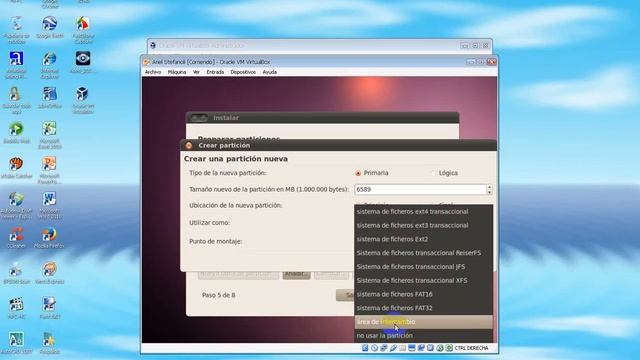Increase partition size with the up arrow
640x360 pixels.
(489, 187)
